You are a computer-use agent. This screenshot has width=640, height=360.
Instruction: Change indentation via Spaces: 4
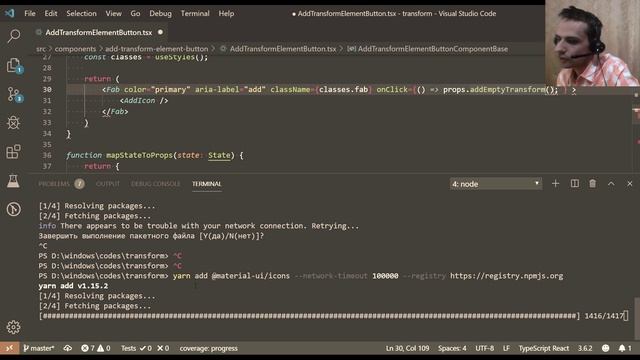(452, 348)
